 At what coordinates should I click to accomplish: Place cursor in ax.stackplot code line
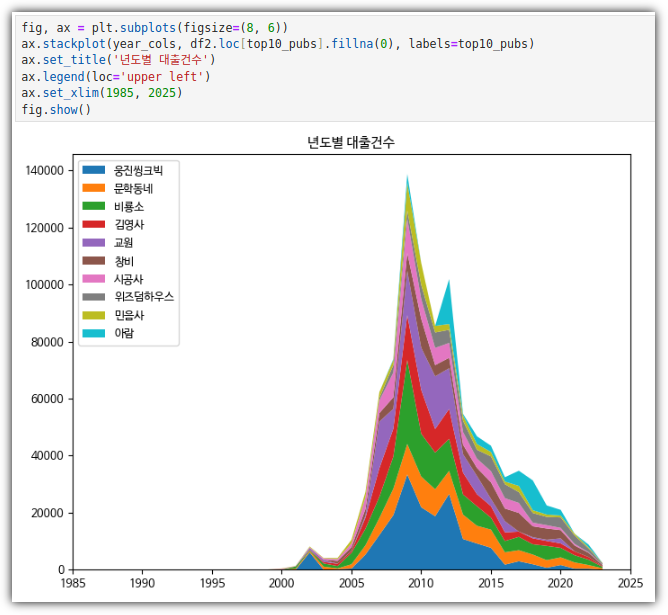278,44
